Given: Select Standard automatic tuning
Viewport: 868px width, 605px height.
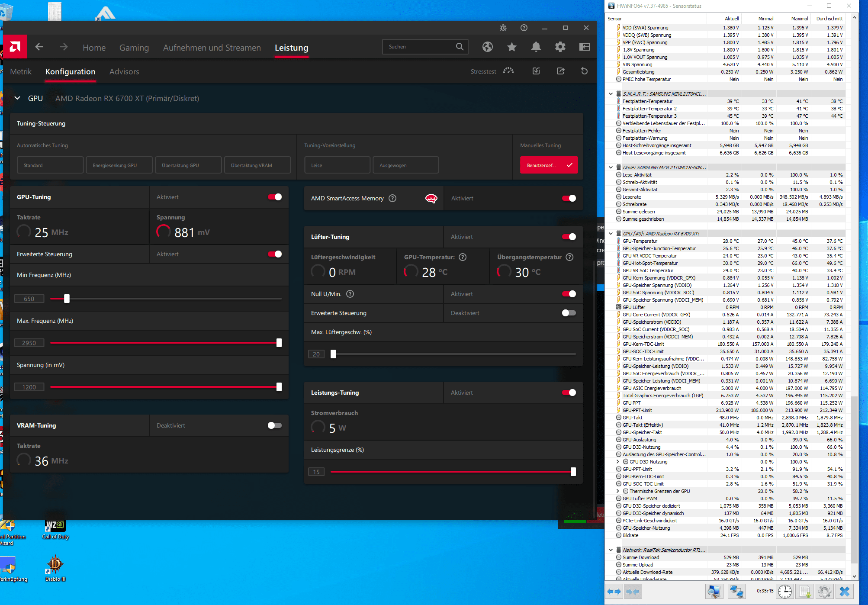Looking at the screenshot, I should coord(50,165).
